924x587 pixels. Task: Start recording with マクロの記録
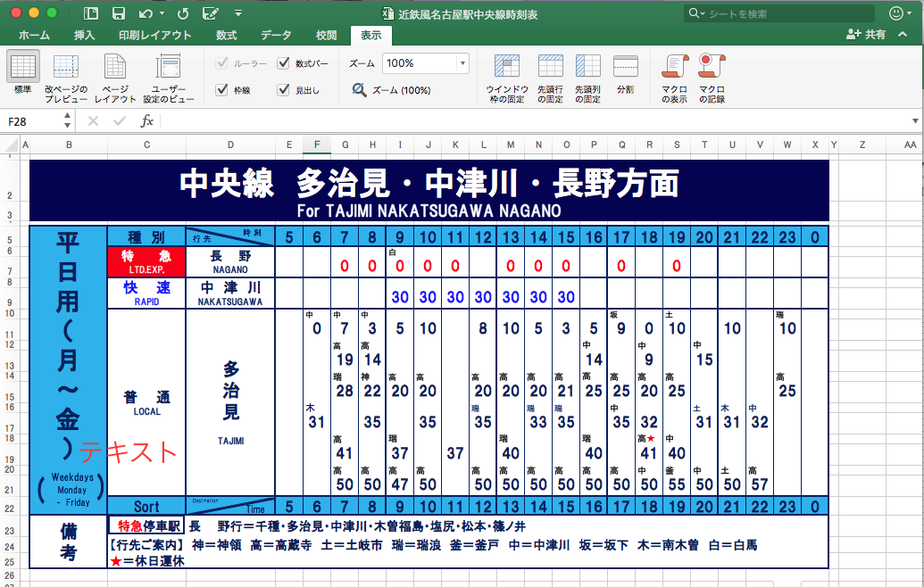(712, 67)
